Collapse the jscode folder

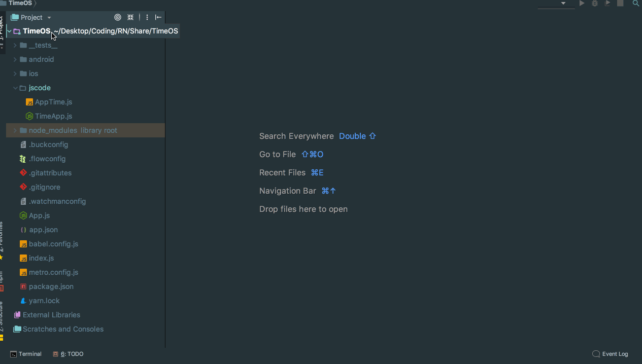(x=15, y=88)
